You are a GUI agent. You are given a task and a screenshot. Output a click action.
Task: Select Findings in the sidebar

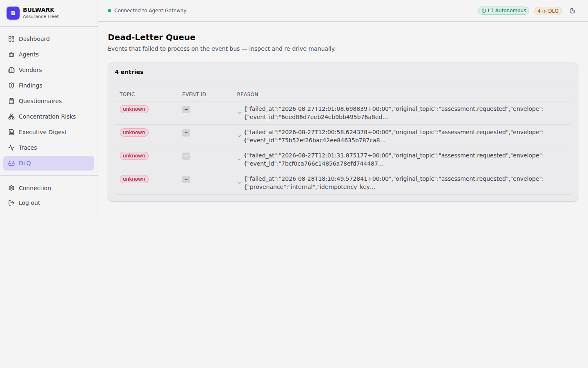click(49, 85)
